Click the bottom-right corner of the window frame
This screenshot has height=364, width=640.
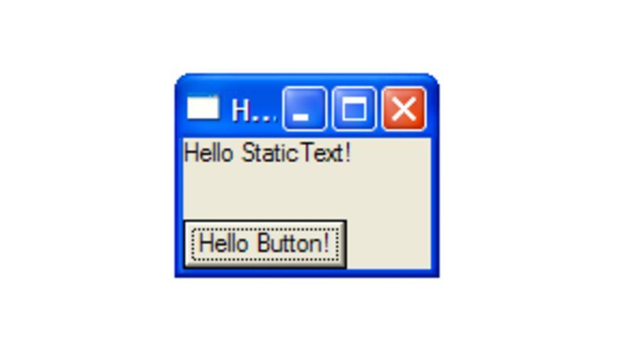(435, 274)
